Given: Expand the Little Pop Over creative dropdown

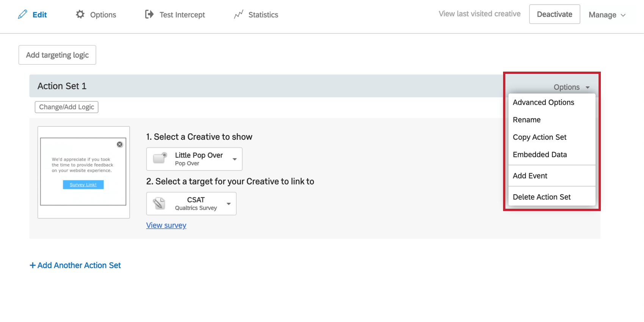Looking at the screenshot, I should click(234, 159).
